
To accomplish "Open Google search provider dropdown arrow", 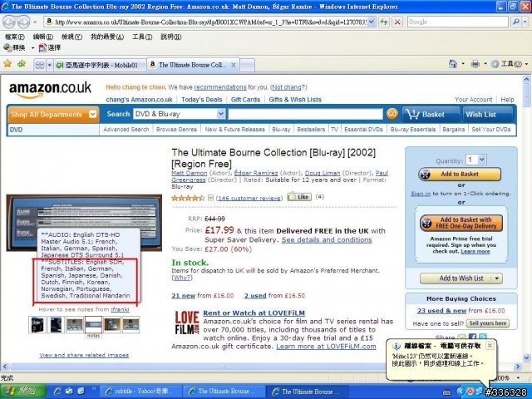I will pos(525,22).
